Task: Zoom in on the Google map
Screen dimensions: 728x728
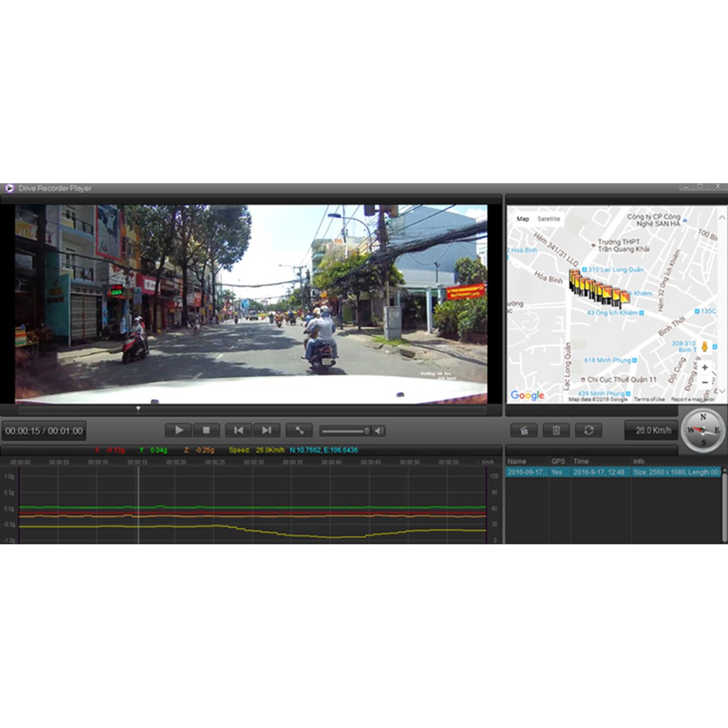Action: (x=705, y=368)
